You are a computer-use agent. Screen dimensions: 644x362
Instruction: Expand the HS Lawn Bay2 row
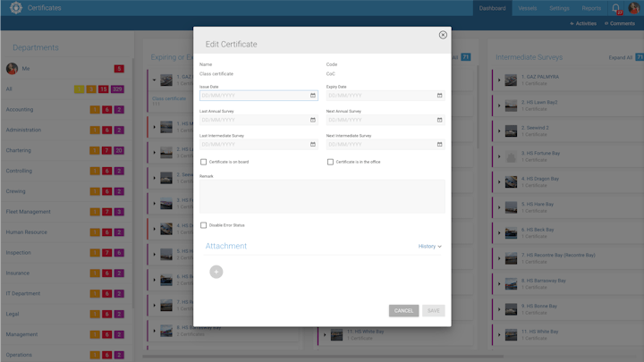[x=499, y=105]
